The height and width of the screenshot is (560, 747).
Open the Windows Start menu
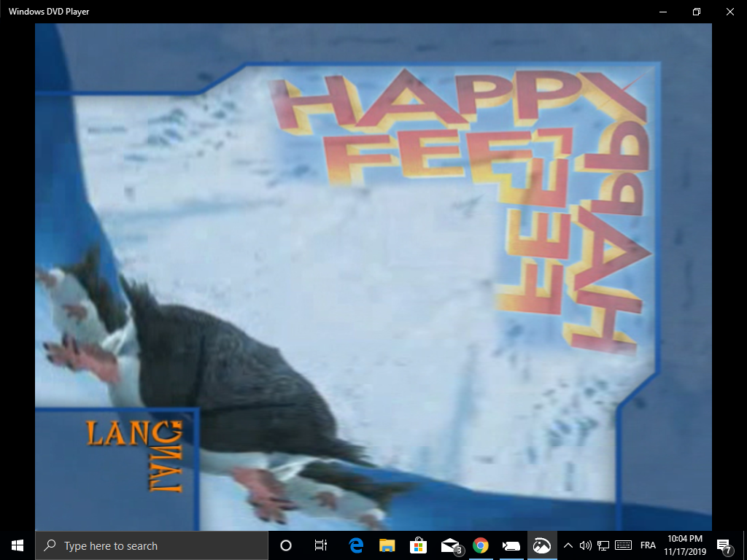[x=18, y=545]
